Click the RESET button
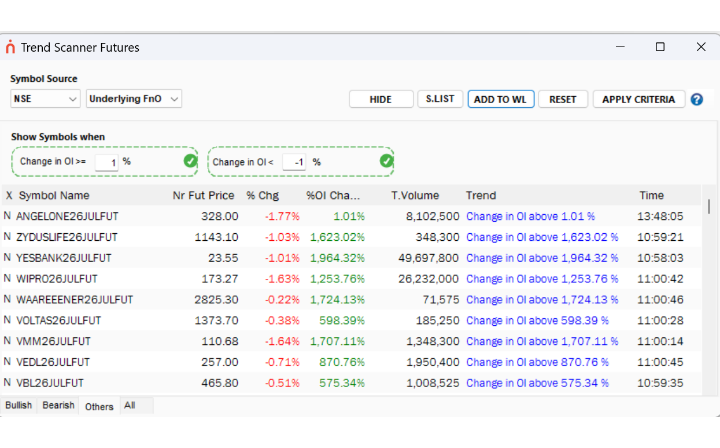Viewport: 720px width, 448px height. pyautogui.click(x=562, y=99)
